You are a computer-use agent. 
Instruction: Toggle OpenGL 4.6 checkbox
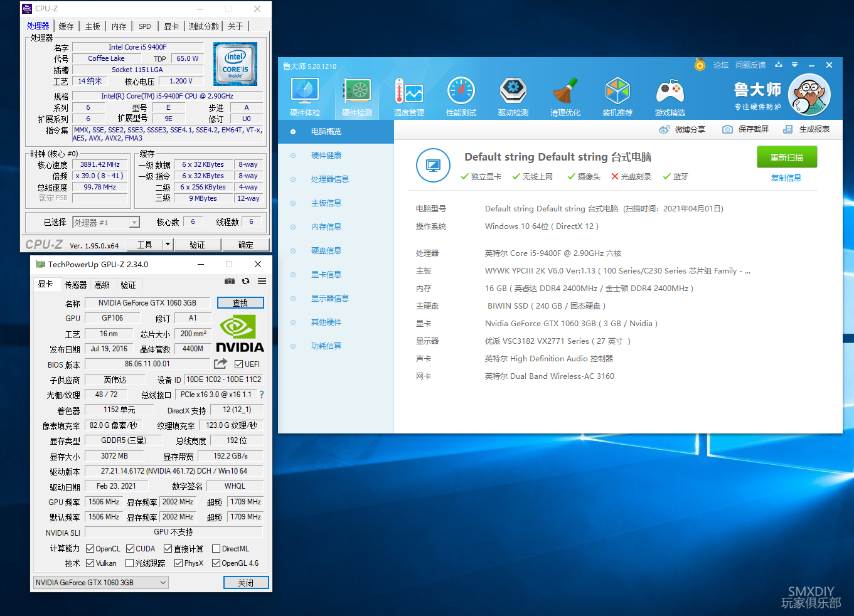[216, 563]
